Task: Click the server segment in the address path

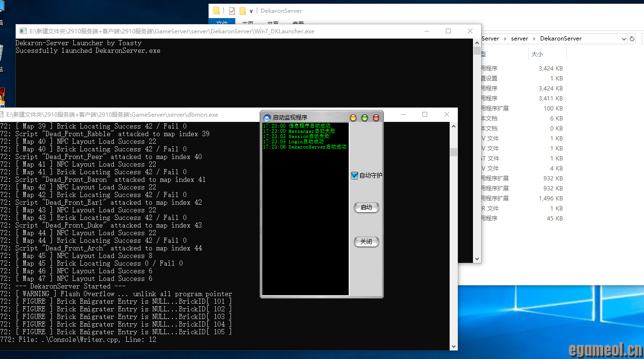Action: point(519,39)
